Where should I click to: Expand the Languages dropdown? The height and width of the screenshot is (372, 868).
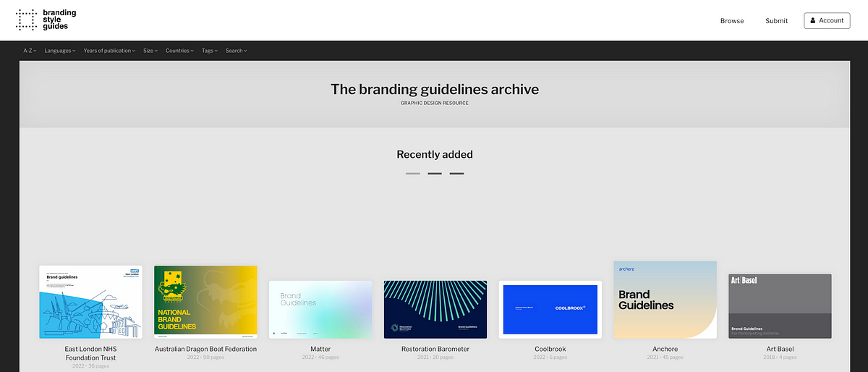(60, 51)
